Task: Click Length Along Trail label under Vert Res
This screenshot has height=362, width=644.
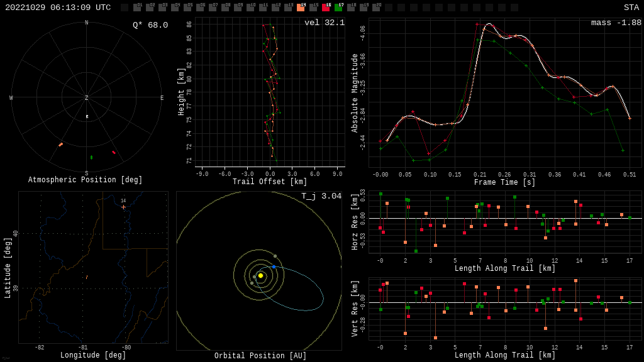Action: click(x=505, y=355)
